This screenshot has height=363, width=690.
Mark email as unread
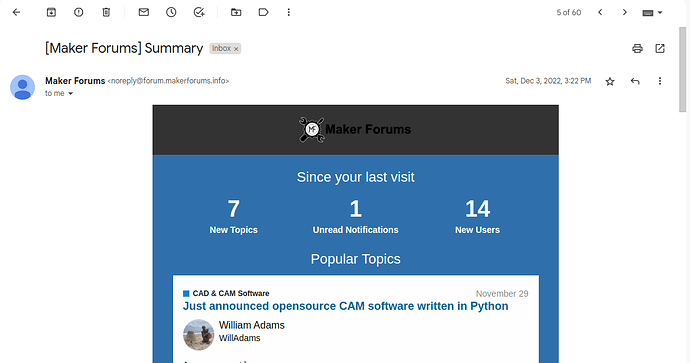click(143, 12)
